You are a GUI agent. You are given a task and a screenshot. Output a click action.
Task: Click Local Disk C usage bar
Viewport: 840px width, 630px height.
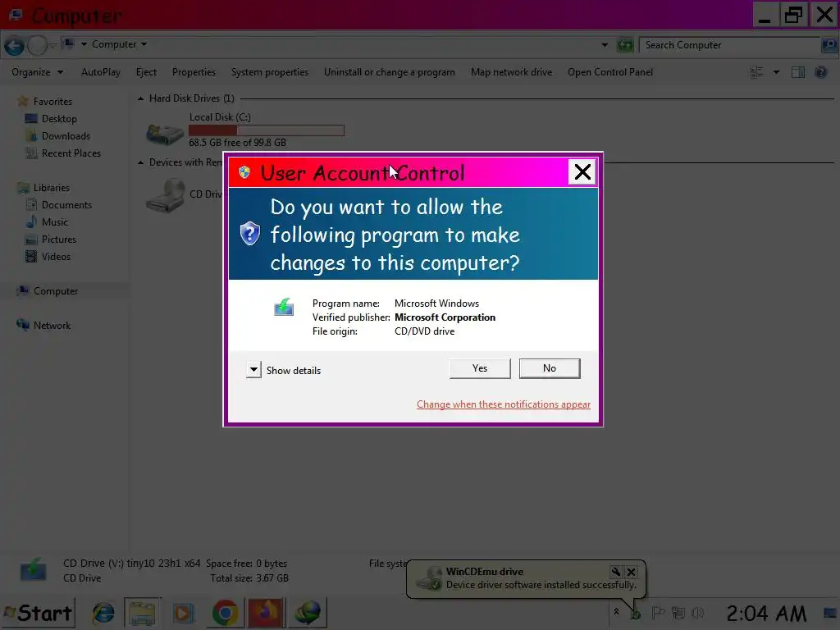click(x=267, y=130)
